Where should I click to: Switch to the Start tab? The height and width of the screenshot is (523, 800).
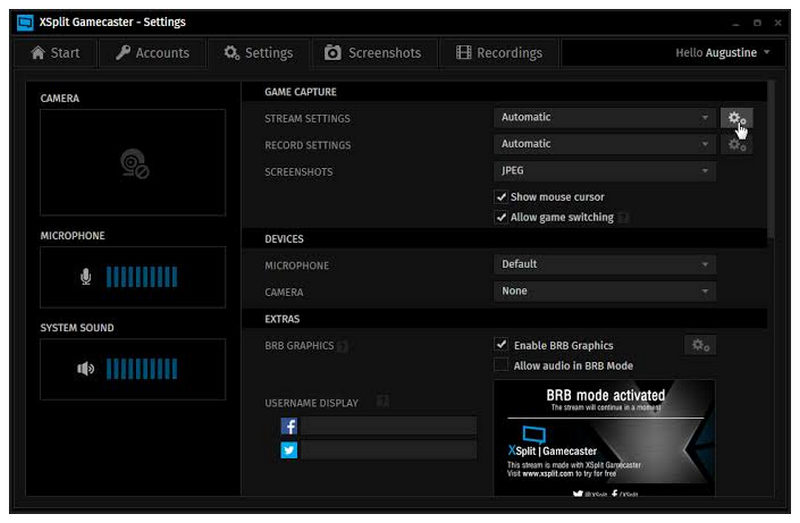point(55,53)
